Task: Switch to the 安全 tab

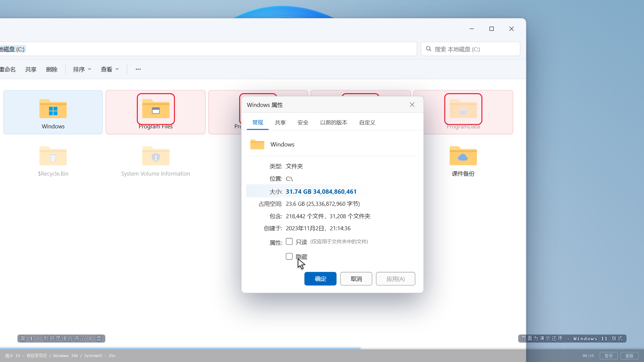Action: (303, 123)
